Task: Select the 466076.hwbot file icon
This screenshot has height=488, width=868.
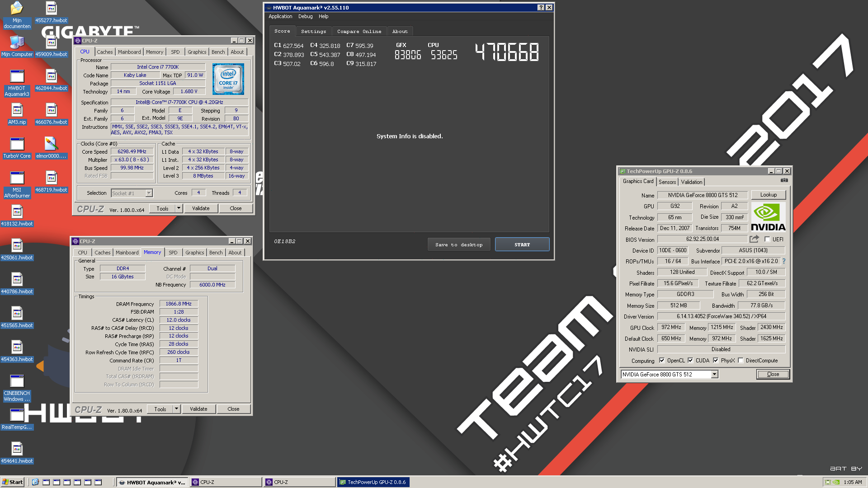Action: coord(51,114)
